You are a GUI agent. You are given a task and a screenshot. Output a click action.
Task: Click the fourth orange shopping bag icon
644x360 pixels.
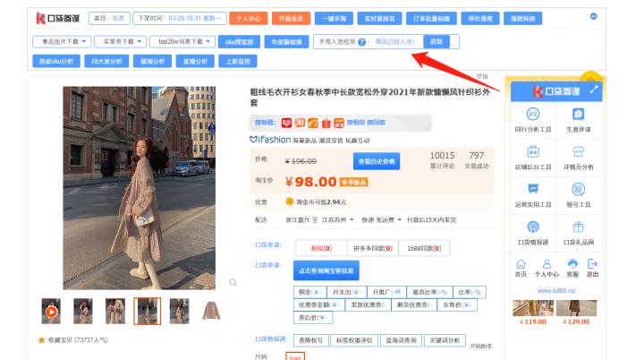tap(326, 123)
